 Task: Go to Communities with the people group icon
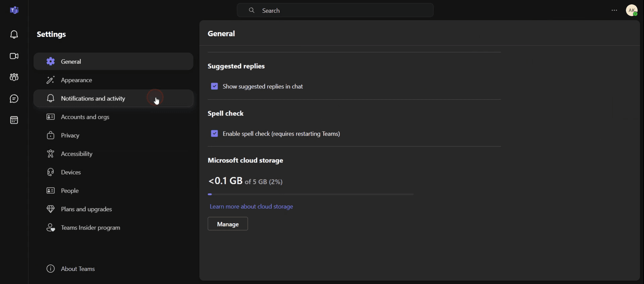pos(14,77)
